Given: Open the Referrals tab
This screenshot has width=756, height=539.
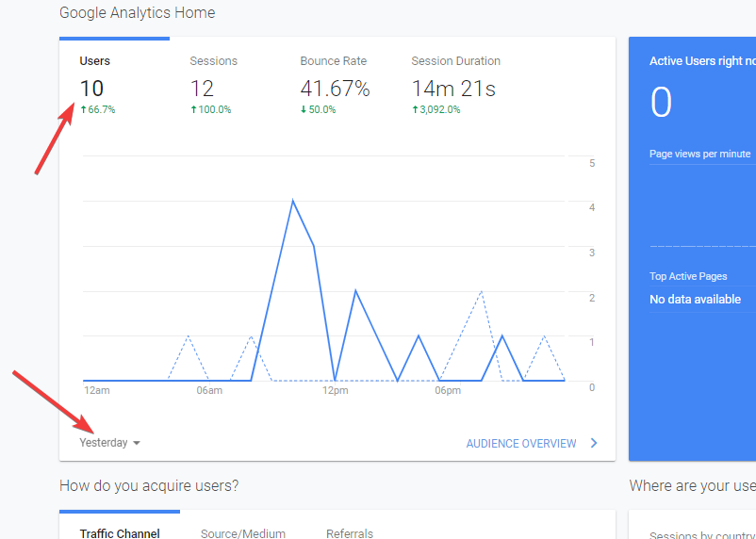Looking at the screenshot, I should 350,533.
